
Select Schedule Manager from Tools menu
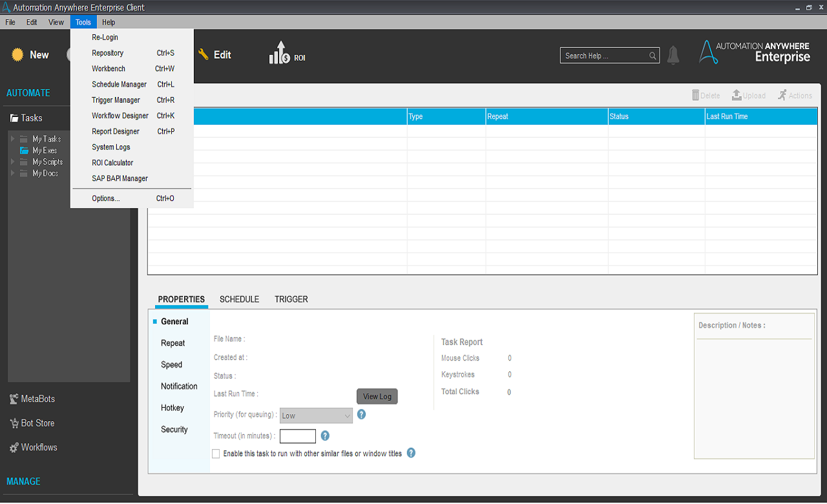[x=120, y=85]
